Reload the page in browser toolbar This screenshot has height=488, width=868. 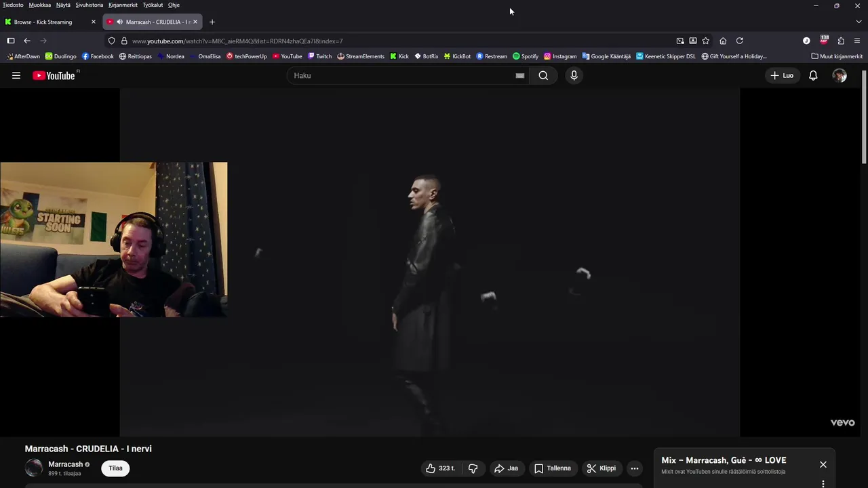coord(740,41)
